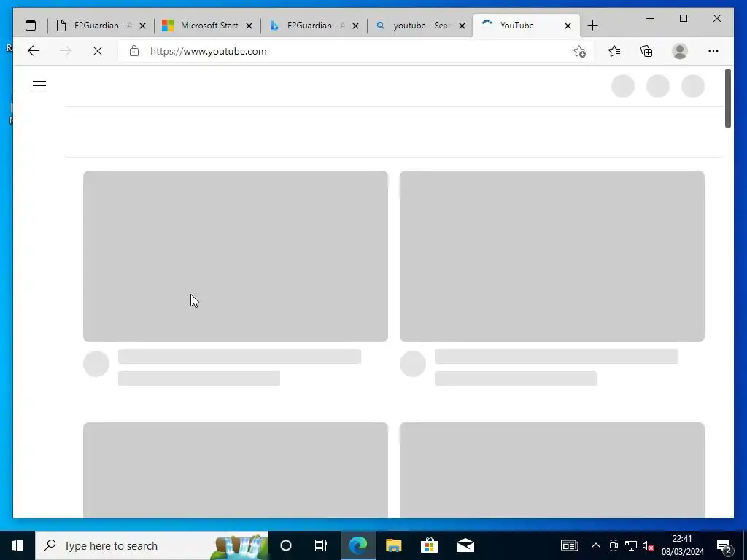Open News and interests taskbar widget
Image resolution: width=747 pixels, height=560 pixels.
pyautogui.click(x=569, y=545)
